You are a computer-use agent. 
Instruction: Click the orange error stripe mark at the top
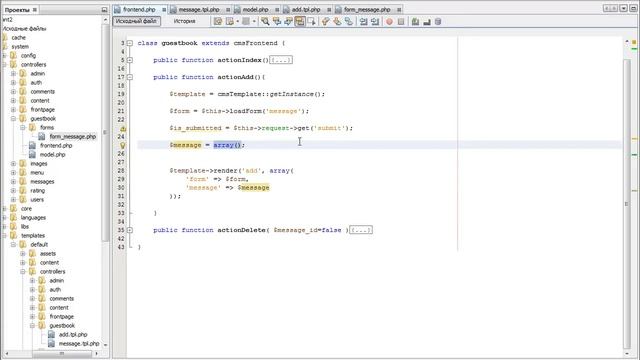point(634,42)
